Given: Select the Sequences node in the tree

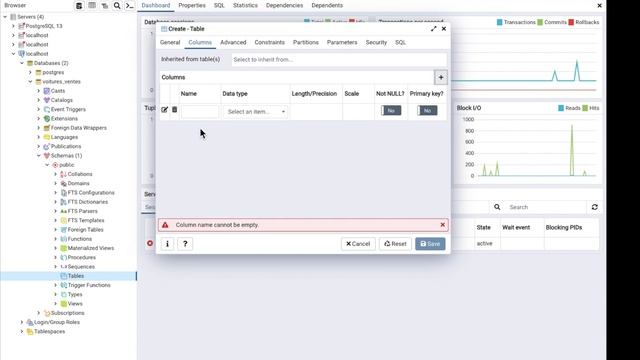Looking at the screenshot, I should pyautogui.click(x=81, y=267).
